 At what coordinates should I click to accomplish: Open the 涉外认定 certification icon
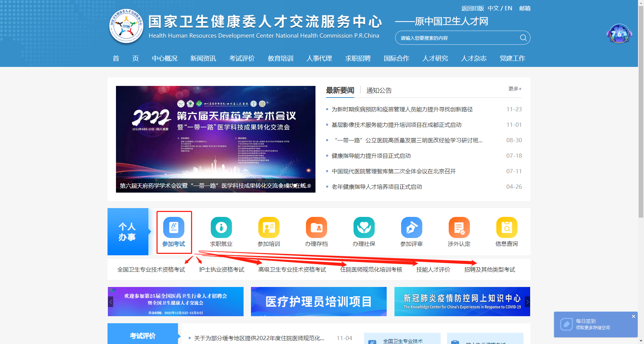(459, 227)
